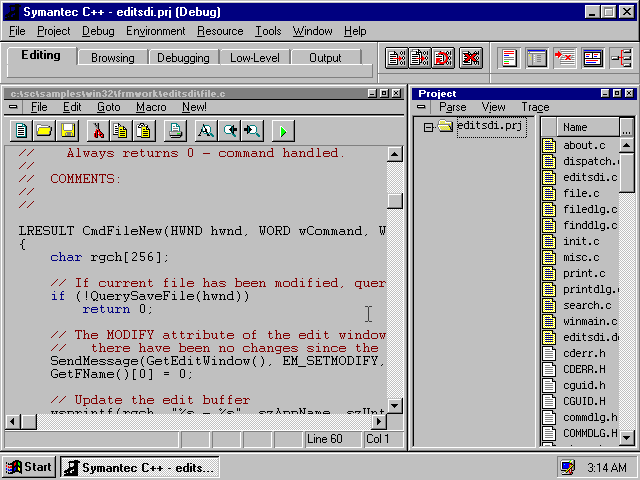Click the red and blue lines window icon
The image size is (640, 480).
click(593, 58)
